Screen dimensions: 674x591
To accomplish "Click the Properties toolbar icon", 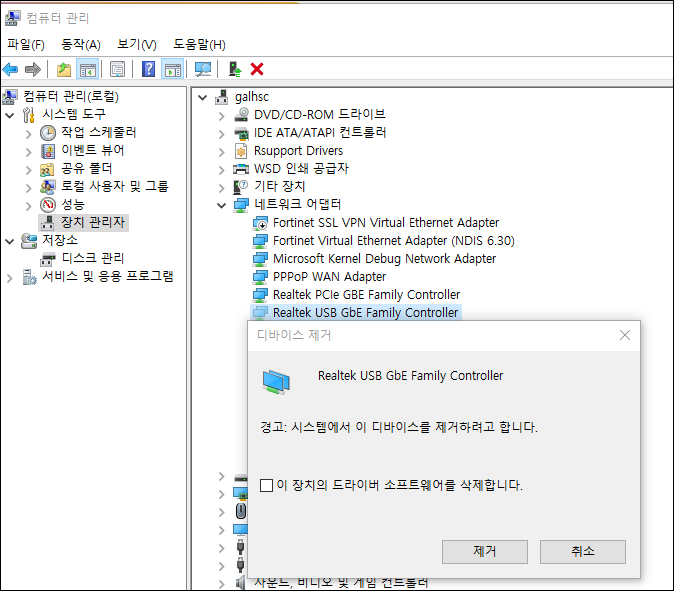I will click(117, 69).
